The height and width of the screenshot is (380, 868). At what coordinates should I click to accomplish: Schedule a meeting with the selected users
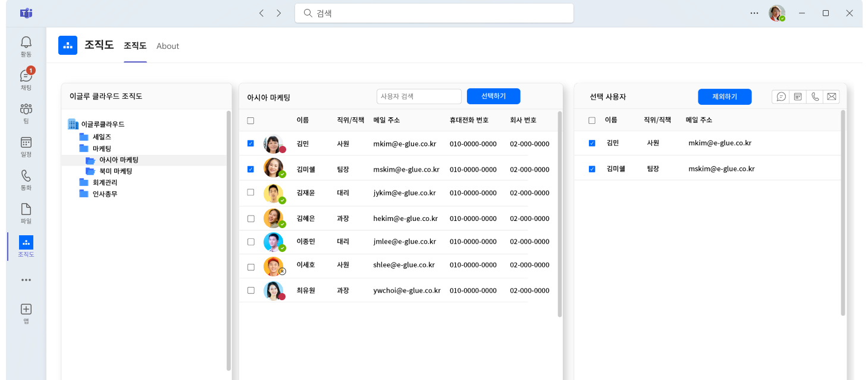798,96
